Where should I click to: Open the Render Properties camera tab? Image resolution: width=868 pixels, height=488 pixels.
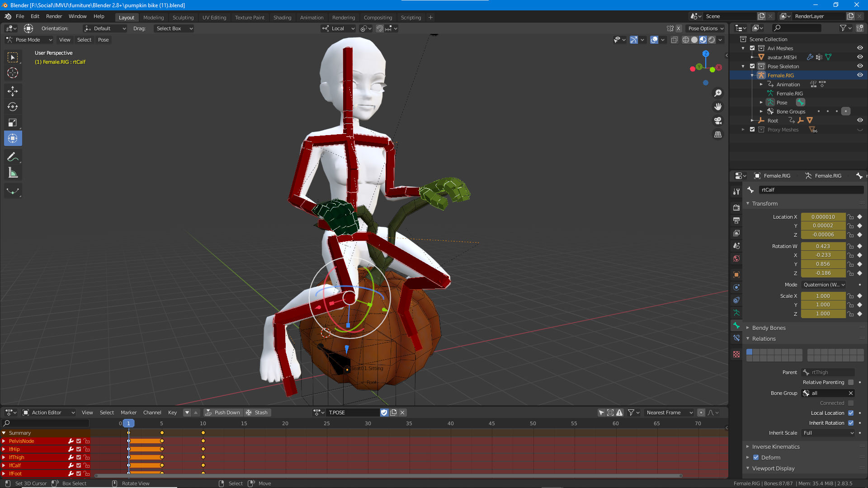736,207
